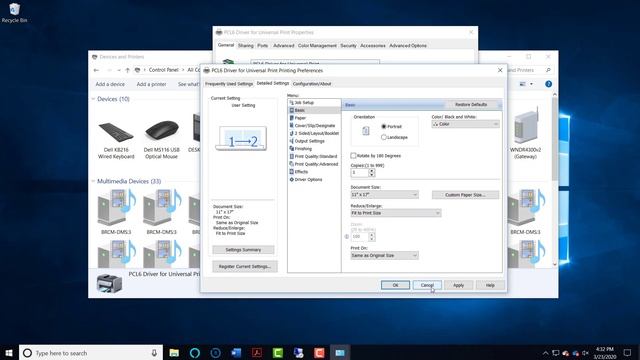640x360 pixels.
Task: Click Cancel in Printing Preferences
Action: (x=427, y=285)
